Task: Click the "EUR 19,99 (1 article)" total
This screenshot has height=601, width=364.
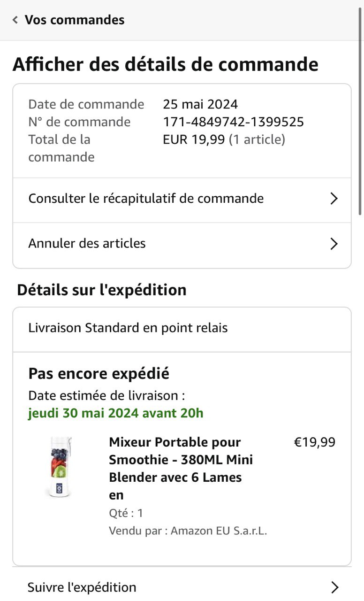Action: click(224, 139)
